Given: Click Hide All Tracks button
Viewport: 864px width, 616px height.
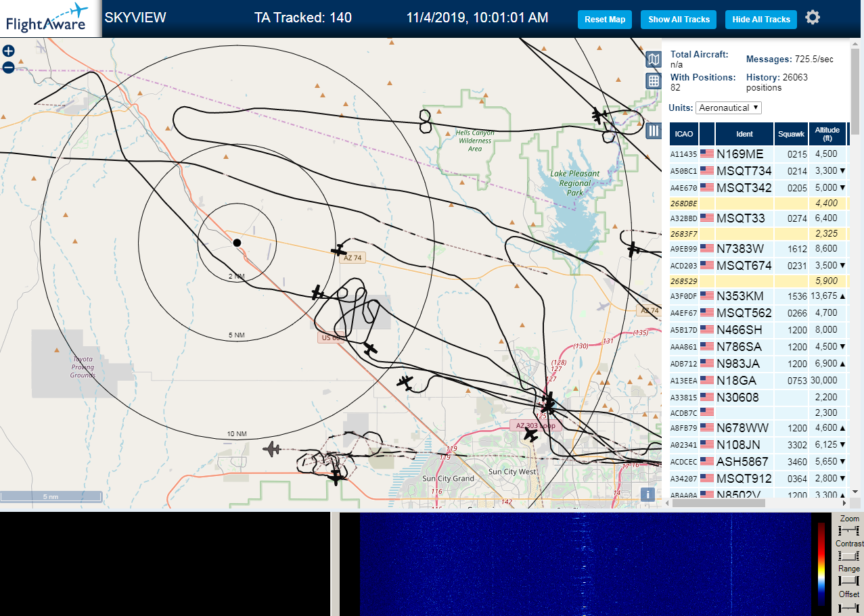Looking at the screenshot, I should 761,20.
